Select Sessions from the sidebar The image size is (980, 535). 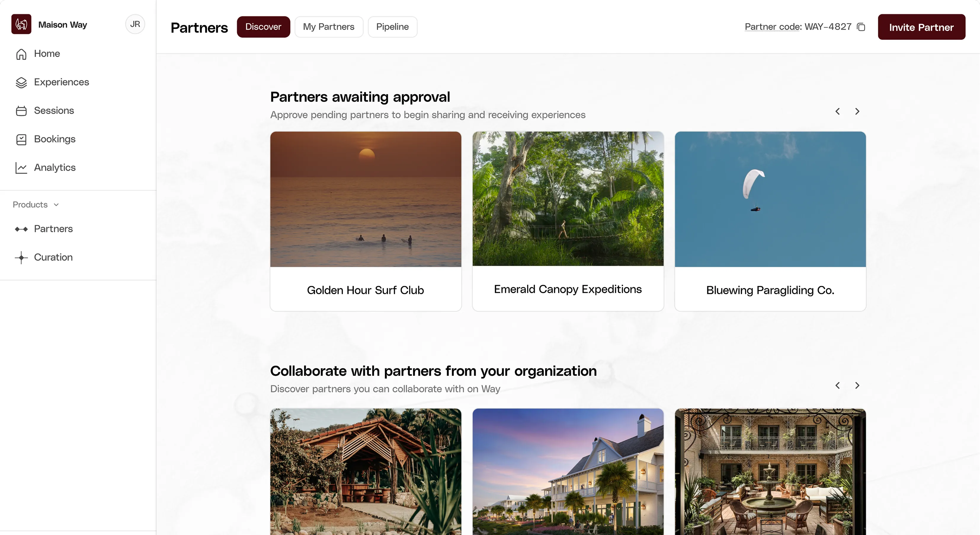click(x=54, y=110)
